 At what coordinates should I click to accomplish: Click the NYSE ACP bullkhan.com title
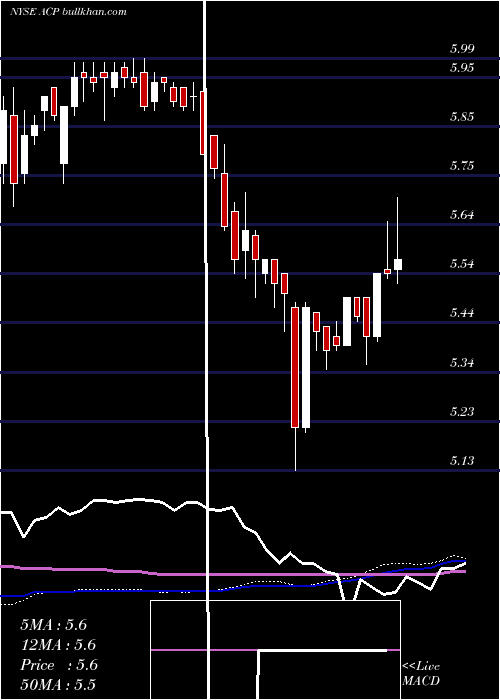click(68, 11)
